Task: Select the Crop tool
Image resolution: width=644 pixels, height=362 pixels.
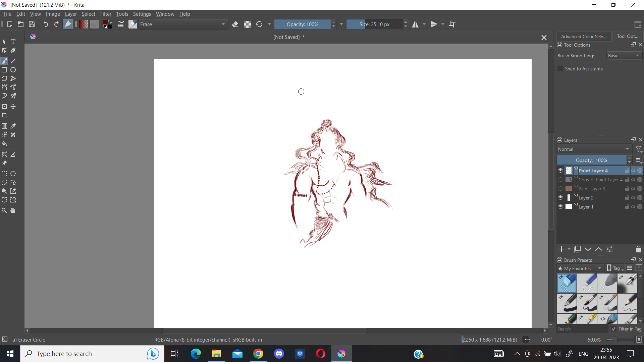Action: (x=4, y=115)
